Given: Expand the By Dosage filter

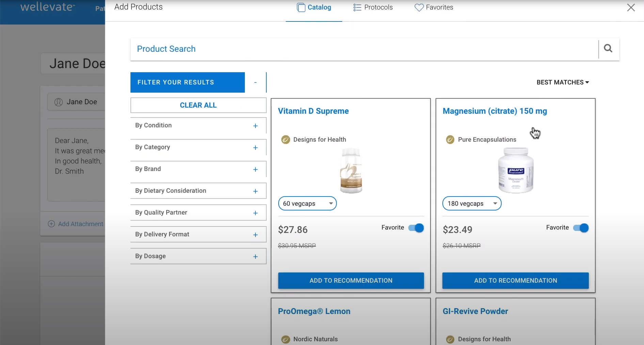Looking at the screenshot, I should point(198,256).
